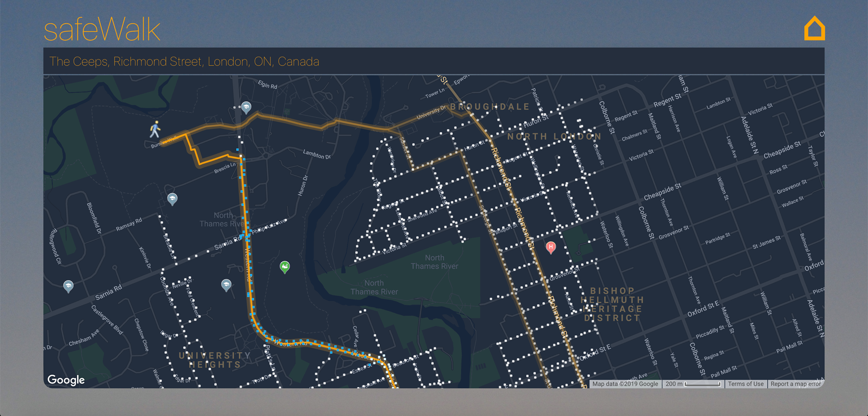Select the walking person marker
This screenshot has height=416, width=868.
click(155, 129)
